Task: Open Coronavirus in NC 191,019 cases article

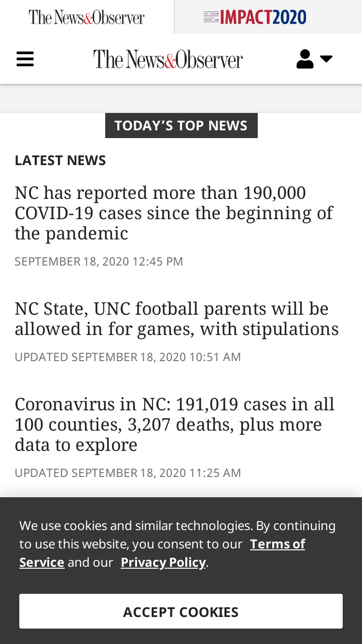Action: click(175, 424)
